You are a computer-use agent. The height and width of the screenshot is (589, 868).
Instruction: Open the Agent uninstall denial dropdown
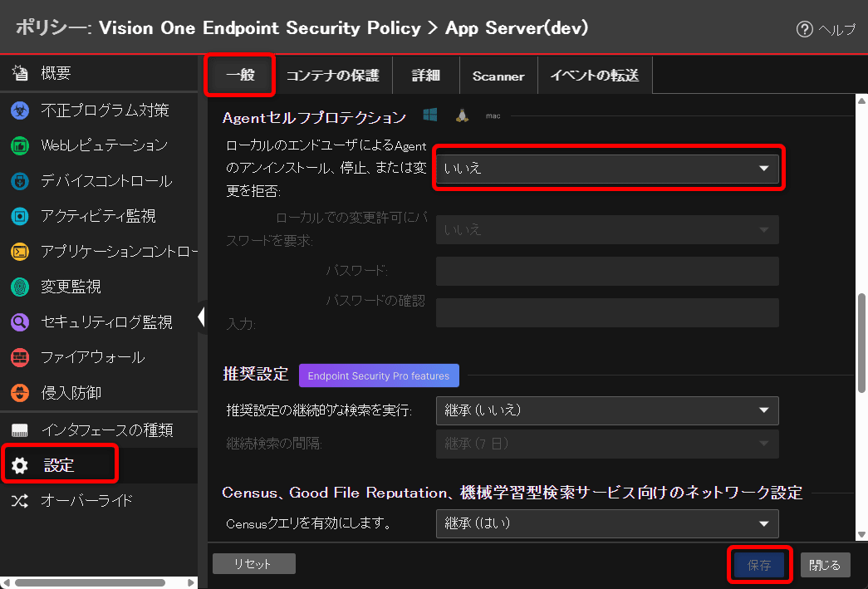[607, 169]
